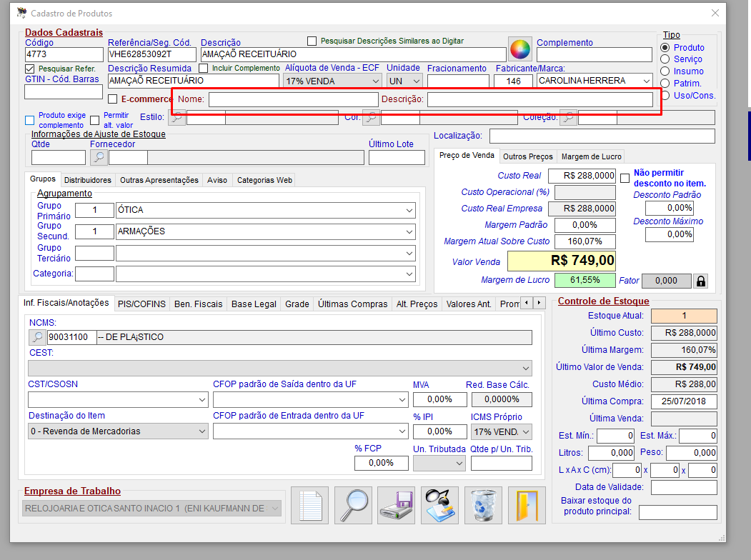Select the Serviço radio option under Tipo
Screen dimensions: 751x560
[x=665, y=59]
